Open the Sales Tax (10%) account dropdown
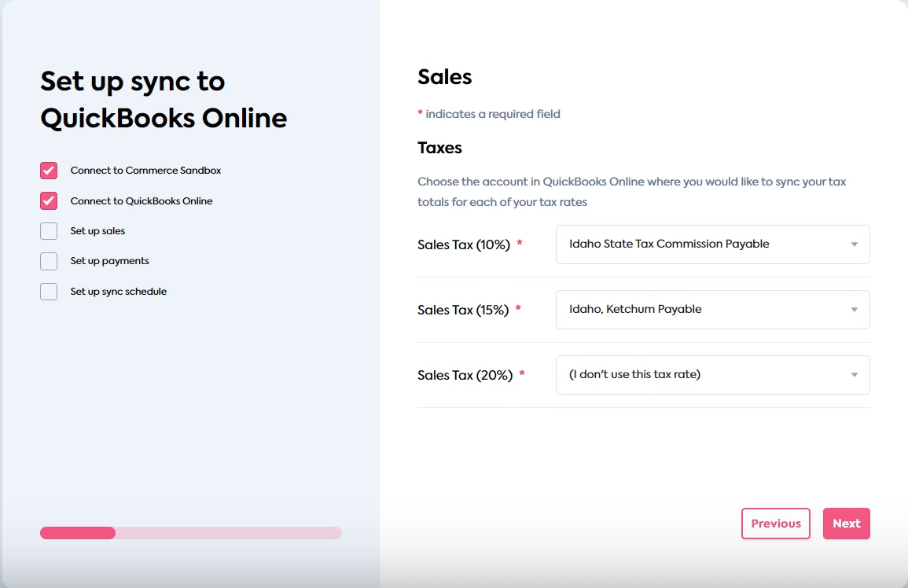The width and height of the screenshot is (908, 588). pos(711,244)
